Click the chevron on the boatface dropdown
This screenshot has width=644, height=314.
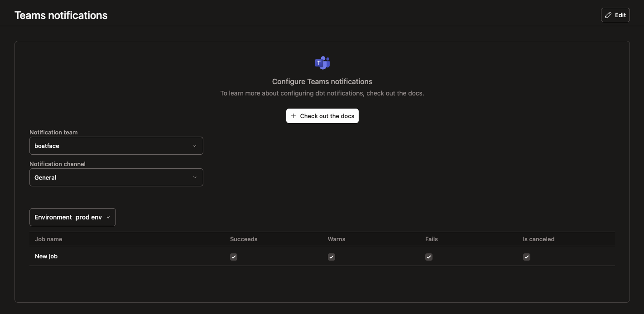(195, 146)
